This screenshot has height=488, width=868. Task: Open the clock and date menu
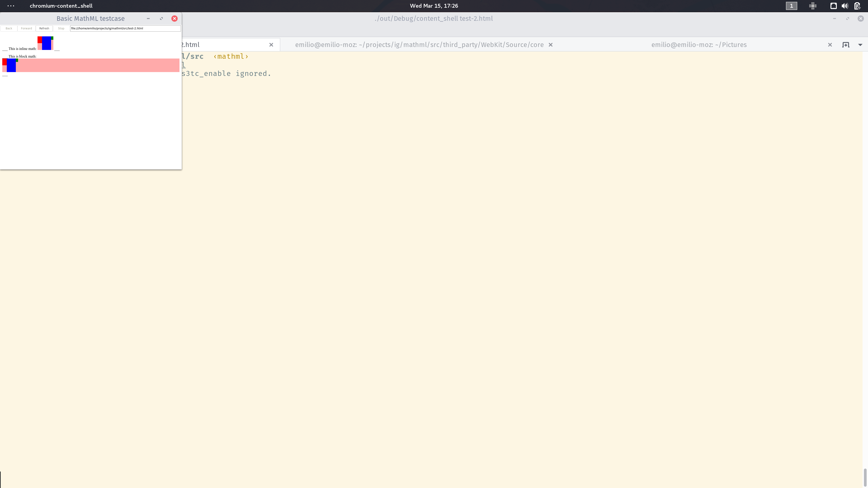click(x=434, y=6)
